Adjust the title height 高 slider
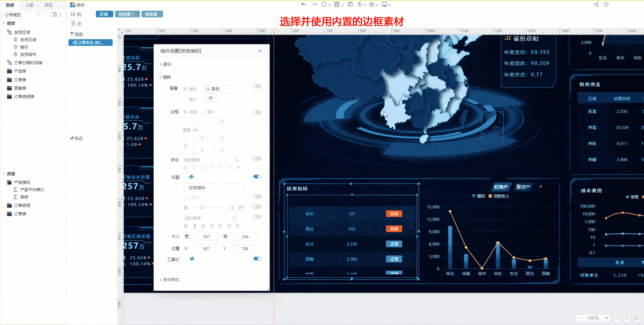This screenshot has width=644, height=325. click(201, 207)
